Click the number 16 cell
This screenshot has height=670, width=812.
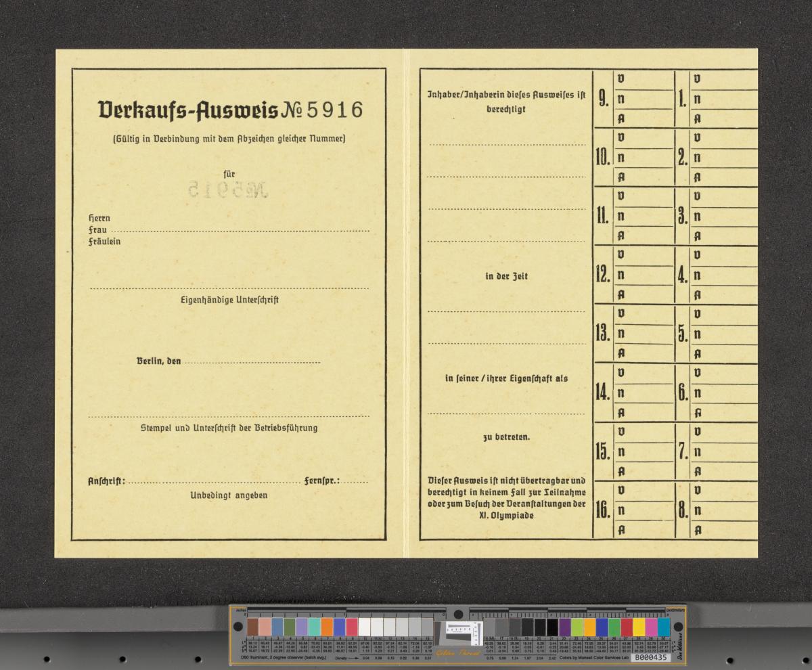(x=603, y=510)
